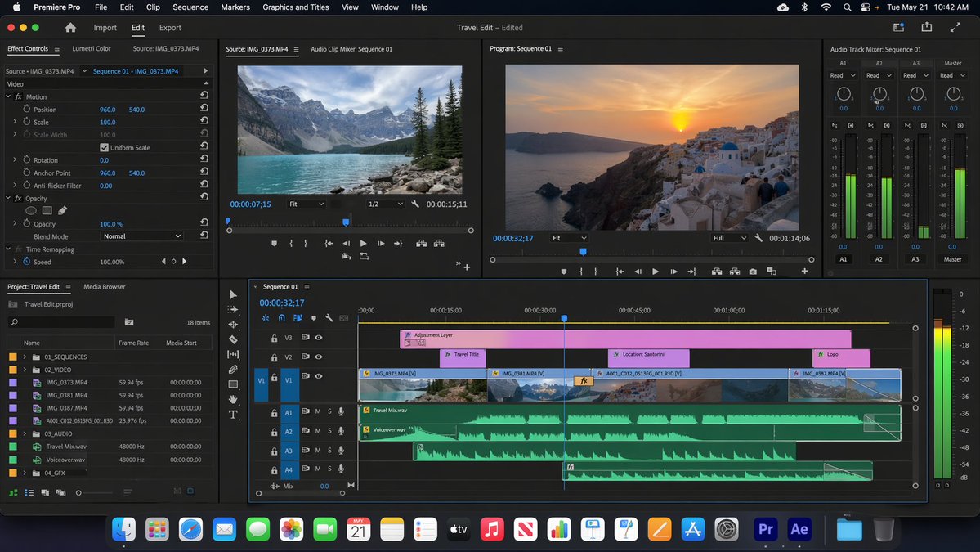Select the Type tool in timeline toolbar
This screenshot has height=552, width=980.
tap(233, 414)
